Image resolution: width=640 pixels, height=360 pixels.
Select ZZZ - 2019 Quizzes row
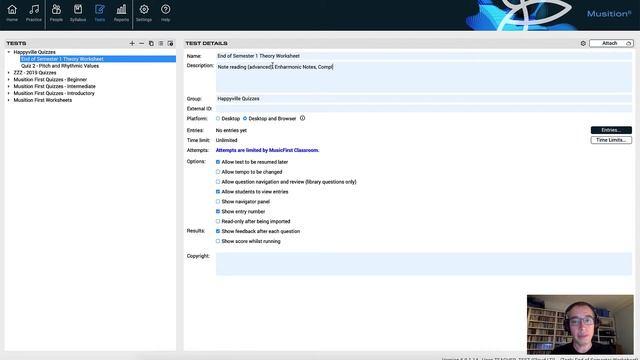coord(35,73)
